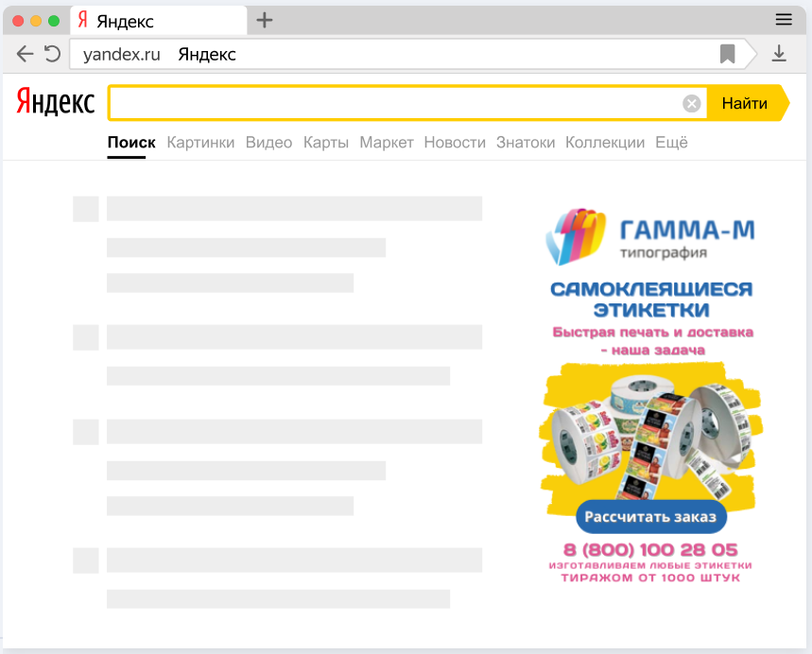Viewport: 812px width, 654px height.
Task: Click the Yandex logo
Action: [56, 103]
